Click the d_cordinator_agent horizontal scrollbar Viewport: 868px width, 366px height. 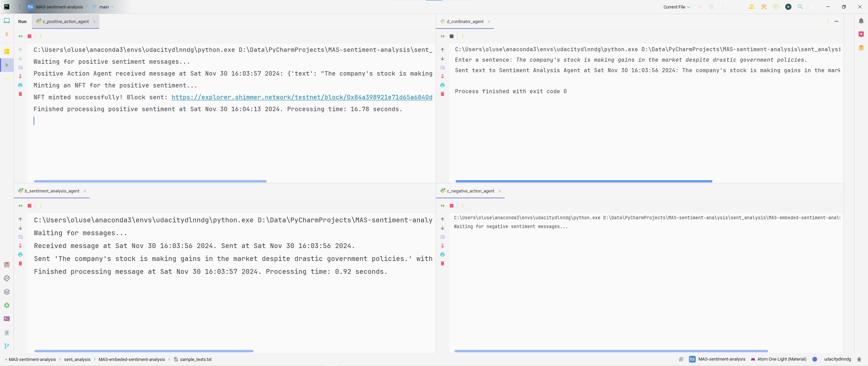click(584, 181)
